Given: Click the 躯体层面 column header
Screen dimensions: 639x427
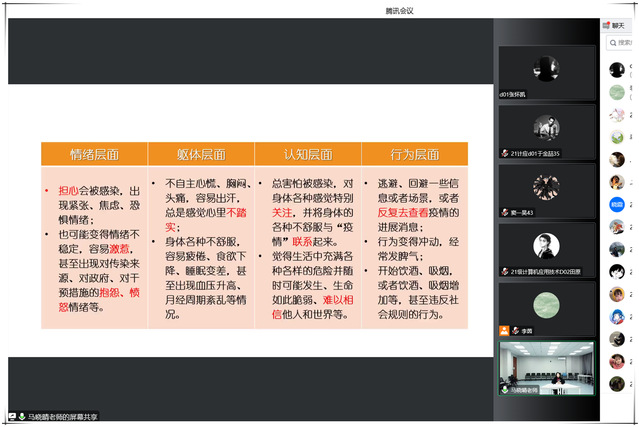Looking at the screenshot, I should pyautogui.click(x=201, y=154).
